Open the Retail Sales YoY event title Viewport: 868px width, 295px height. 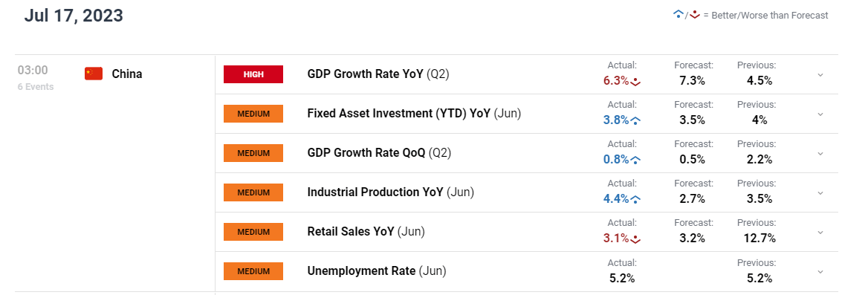pyautogui.click(x=366, y=231)
